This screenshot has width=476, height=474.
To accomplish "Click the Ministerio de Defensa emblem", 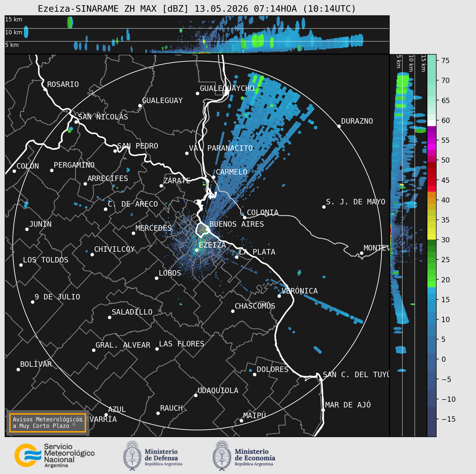I will [x=133, y=456].
